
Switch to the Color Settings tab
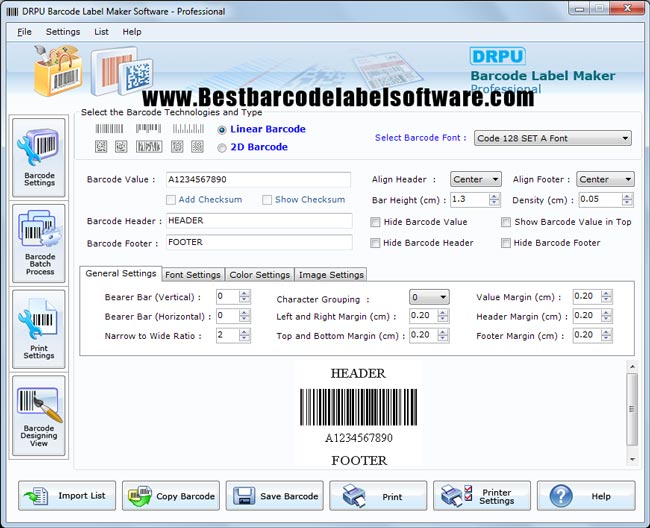point(260,275)
